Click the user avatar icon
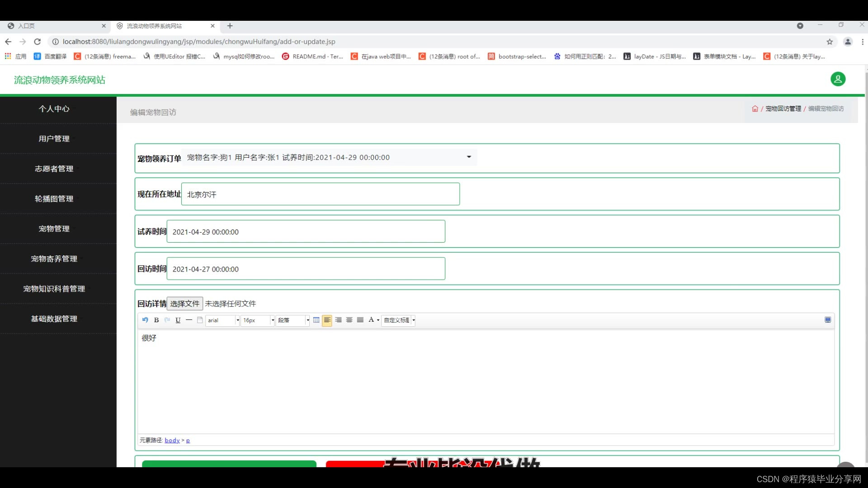 tap(838, 79)
